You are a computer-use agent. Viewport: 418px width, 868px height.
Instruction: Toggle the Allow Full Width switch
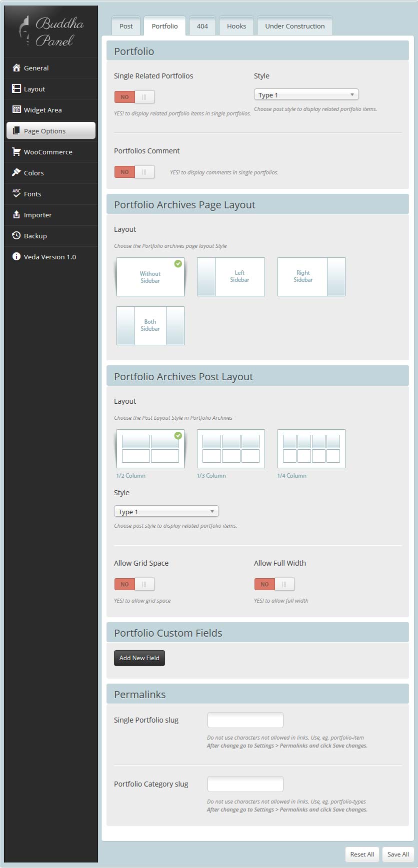274,584
